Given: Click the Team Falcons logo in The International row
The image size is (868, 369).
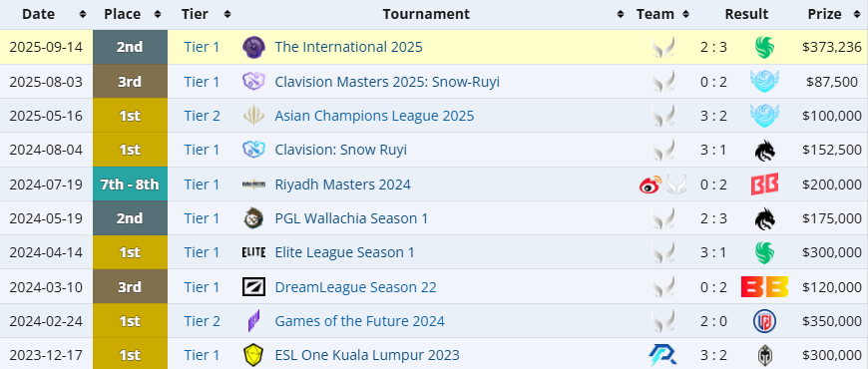Looking at the screenshot, I should coord(764,47).
